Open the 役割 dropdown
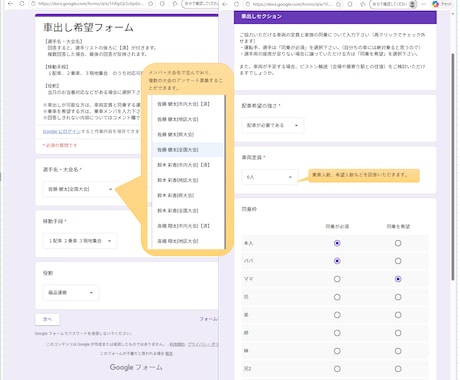Screen dimensions: 460x380 [71, 292]
